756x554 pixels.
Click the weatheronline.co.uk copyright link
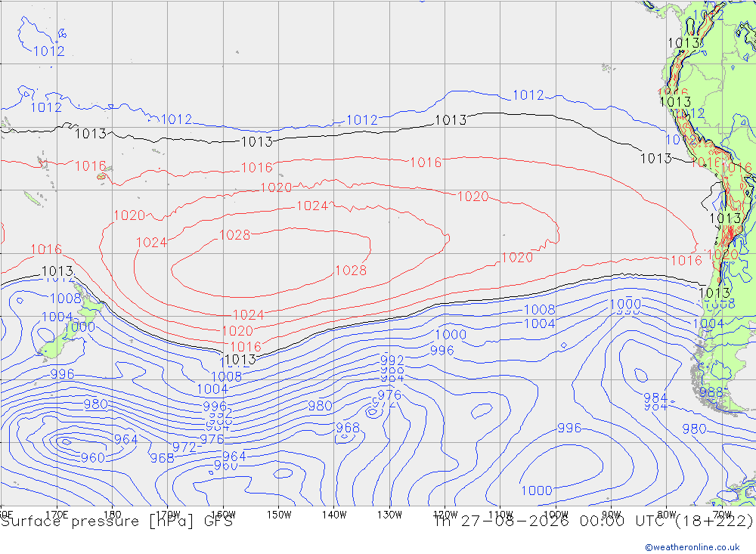click(692, 547)
